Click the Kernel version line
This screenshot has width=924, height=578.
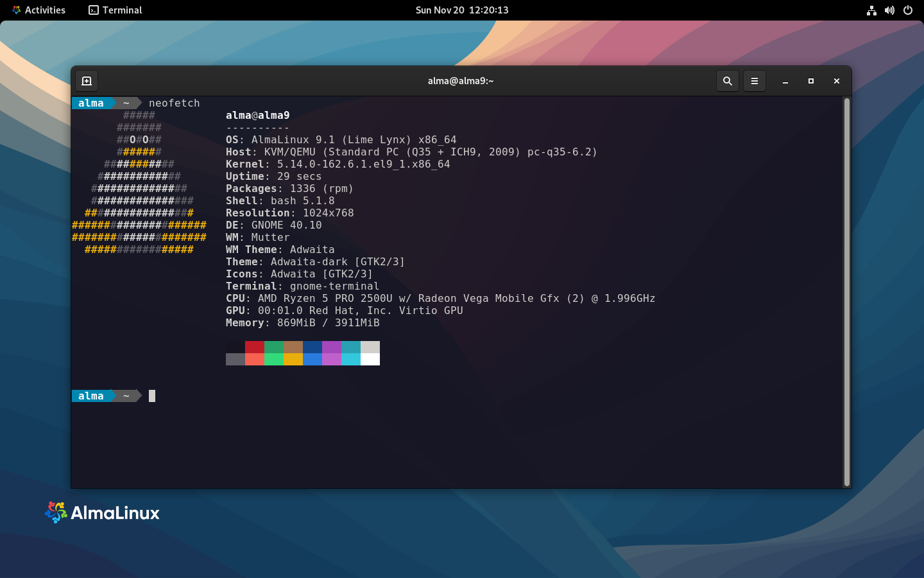tap(338, 164)
